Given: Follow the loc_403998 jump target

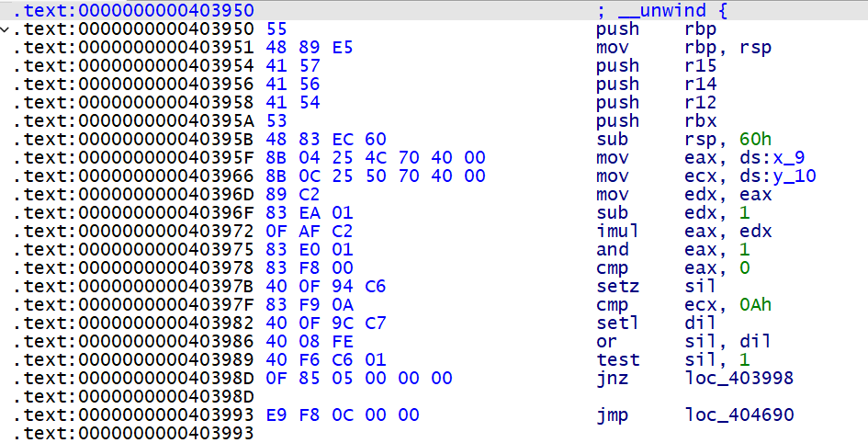Looking at the screenshot, I should pyautogui.click(x=739, y=379).
